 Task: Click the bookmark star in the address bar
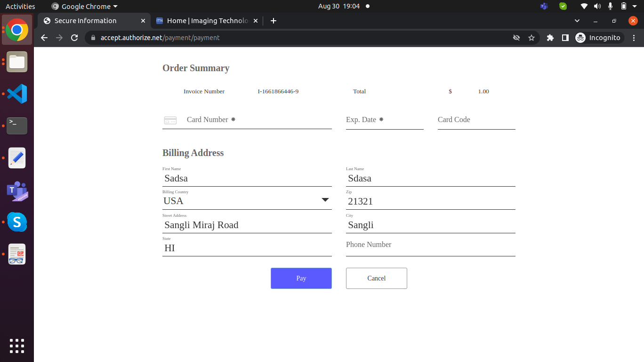[x=532, y=38]
